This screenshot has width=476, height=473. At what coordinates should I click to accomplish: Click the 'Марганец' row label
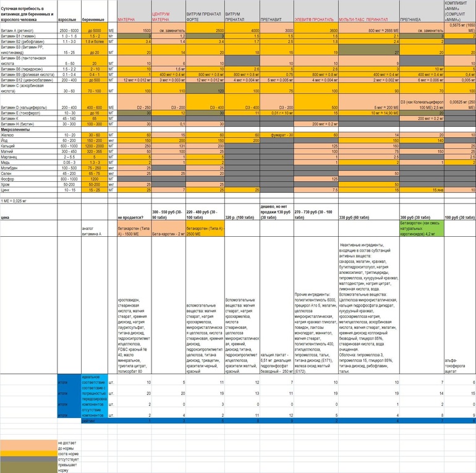tap(28, 157)
